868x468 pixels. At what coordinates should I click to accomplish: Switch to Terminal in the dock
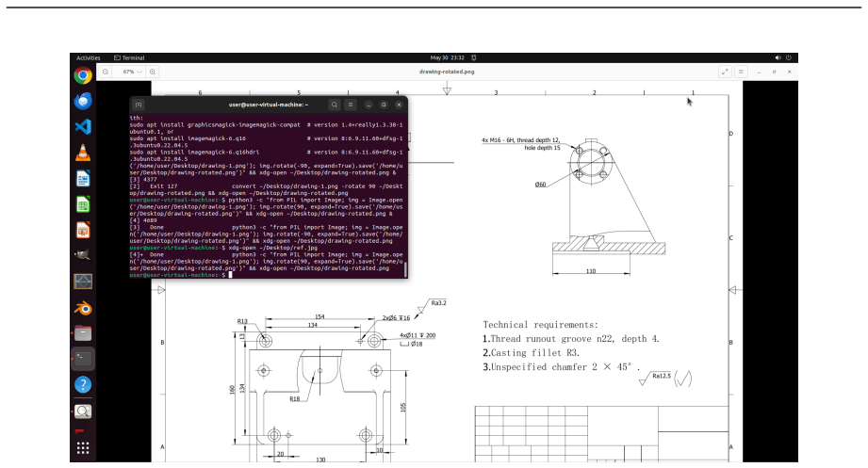point(83,359)
